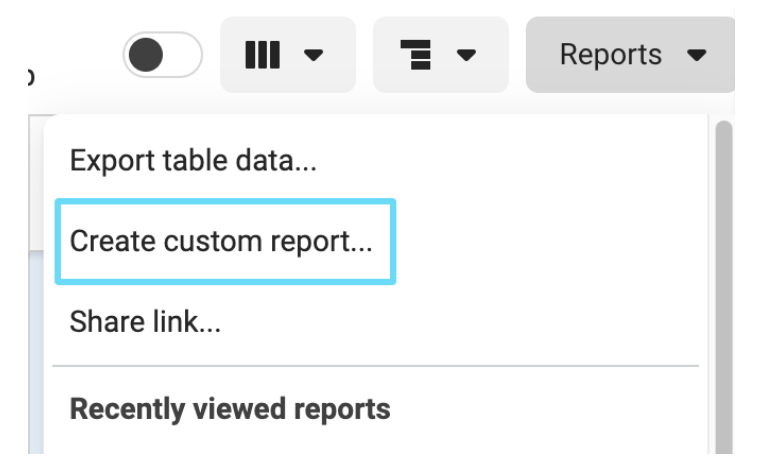760x472 pixels.
Task: Click the empty white side of the switch
Action: click(x=182, y=55)
